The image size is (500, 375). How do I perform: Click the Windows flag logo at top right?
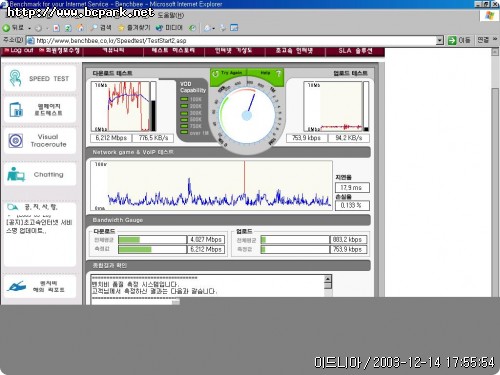(489, 15)
